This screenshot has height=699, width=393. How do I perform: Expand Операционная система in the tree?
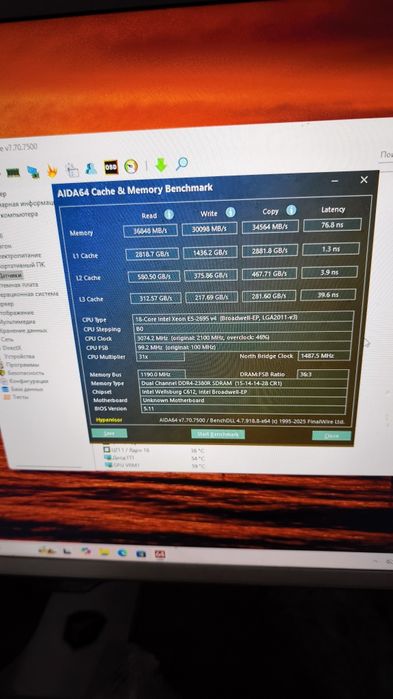click(x=29, y=294)
